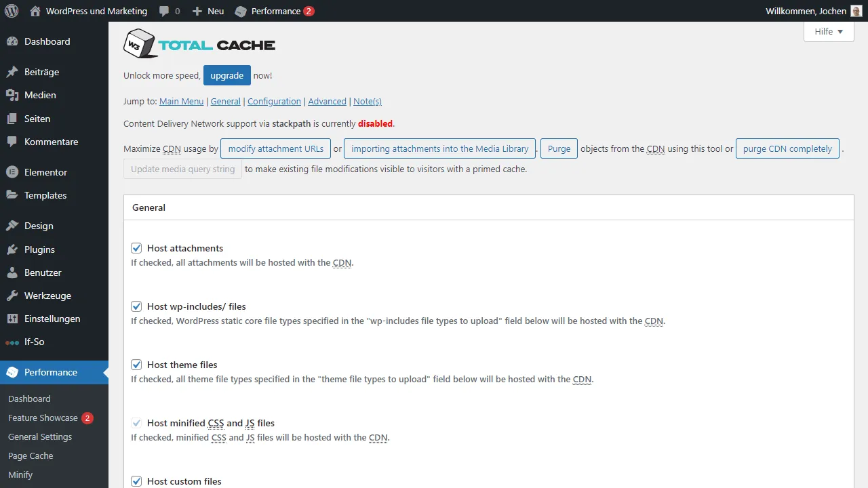Click importing attachments into the Media Library
Image resolution: width=868 pixels, height=488 pixels.
coord(439,148)
